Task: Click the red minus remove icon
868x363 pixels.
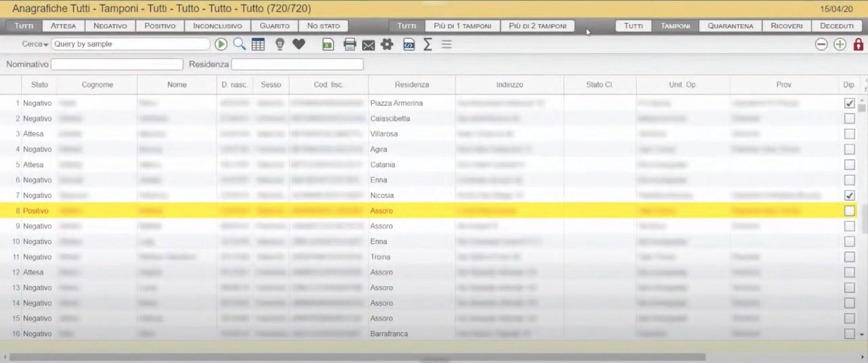Action: 821,44
